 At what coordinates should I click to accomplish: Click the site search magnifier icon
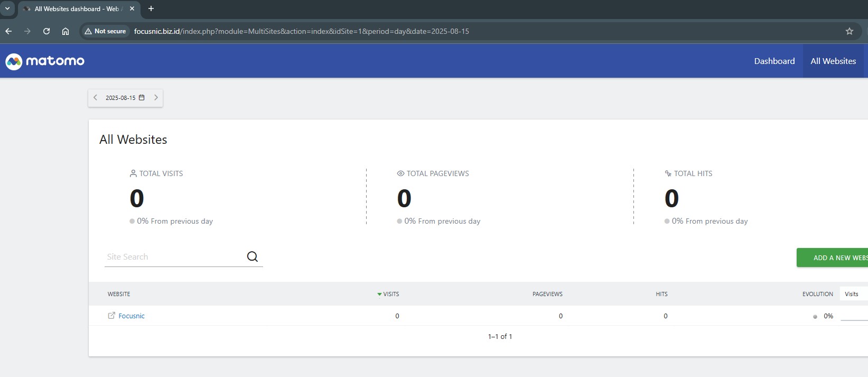pos(253,257)
